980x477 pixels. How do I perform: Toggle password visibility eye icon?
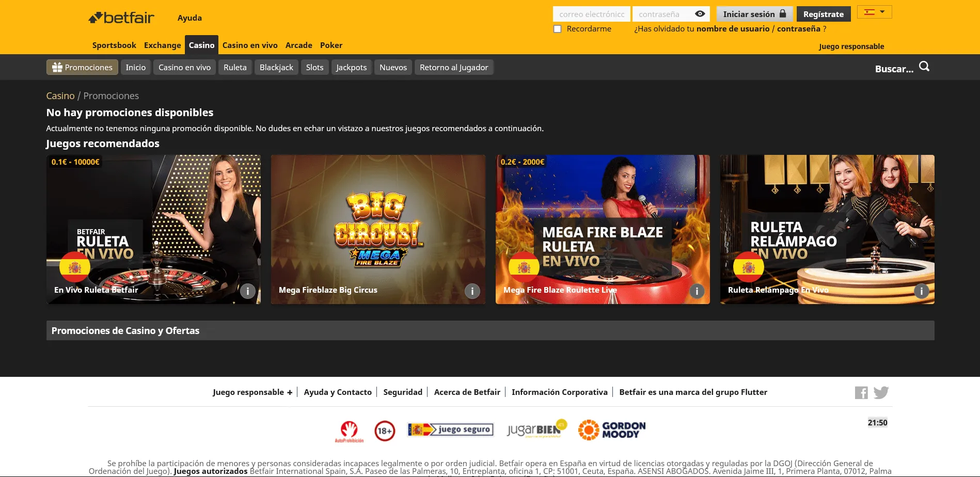[x=700, y=14]
